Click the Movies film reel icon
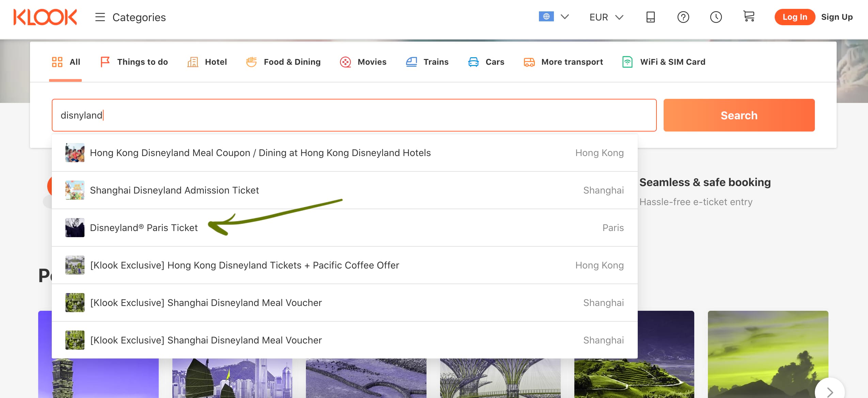 pos(345,62)
